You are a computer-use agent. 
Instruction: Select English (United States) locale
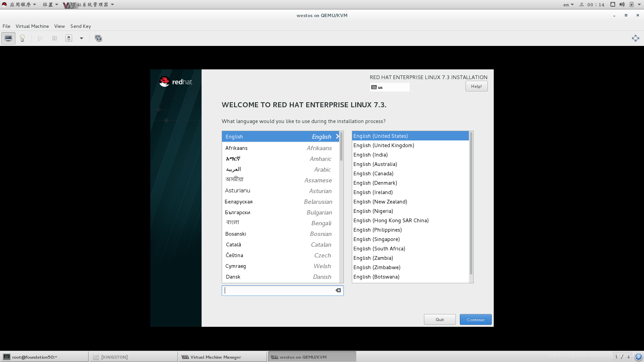point(410,136)
